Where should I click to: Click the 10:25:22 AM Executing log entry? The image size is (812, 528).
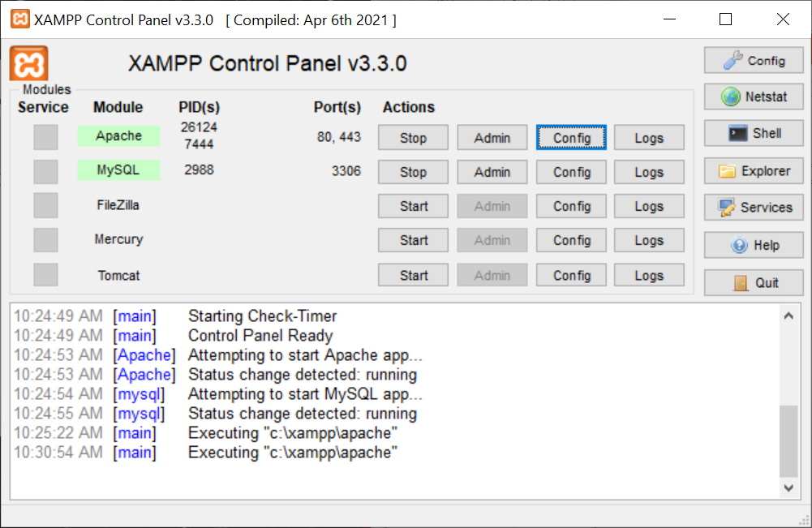click(205, 433)
